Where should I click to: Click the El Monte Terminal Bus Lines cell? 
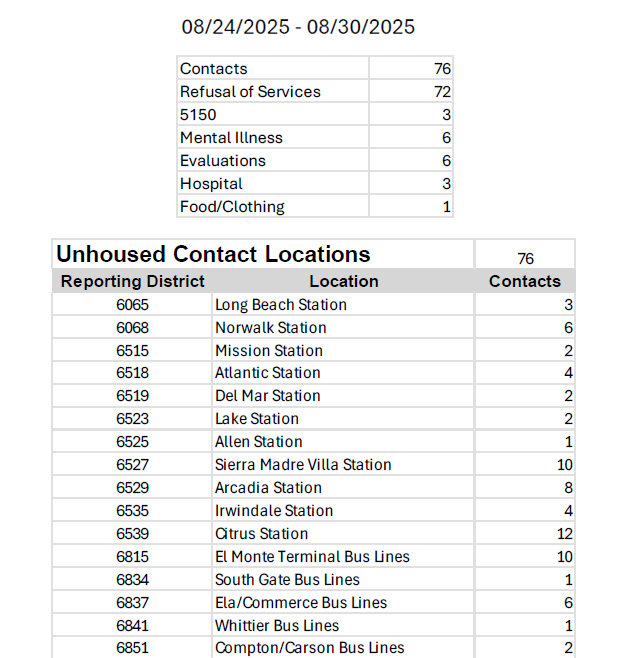[x=312, y=557]
